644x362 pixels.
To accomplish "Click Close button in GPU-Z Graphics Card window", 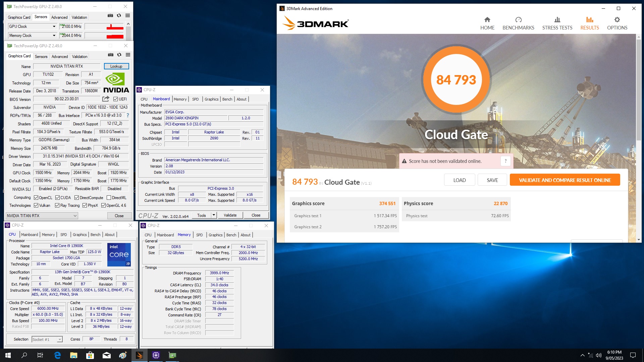I will 119,216.
